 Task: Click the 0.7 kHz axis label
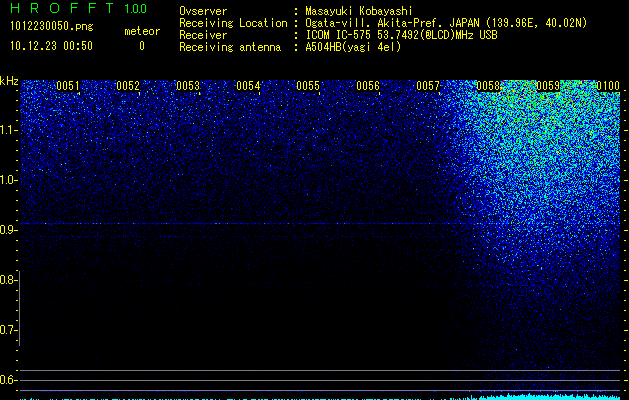tap(8, 330)
